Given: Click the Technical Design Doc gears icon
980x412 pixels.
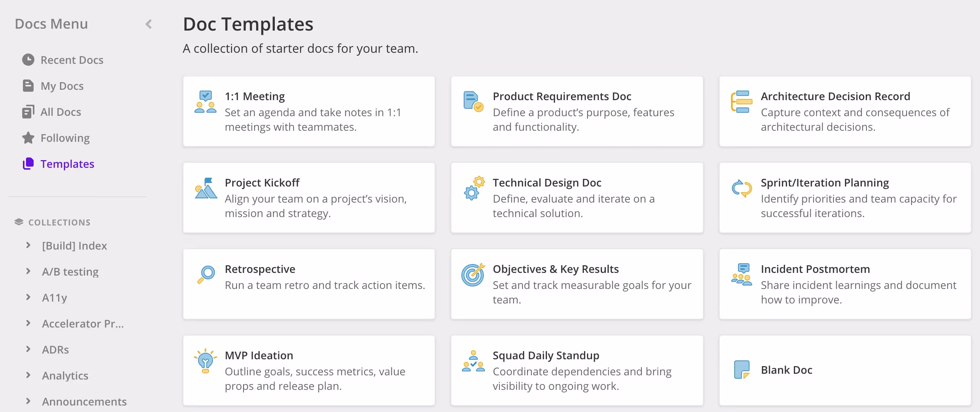Looking at the screenshot, I should pos(474,188).
